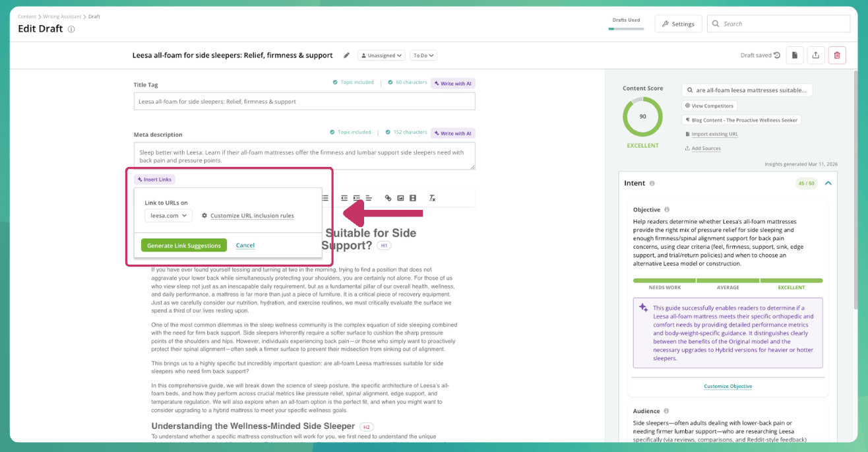Open the leesa.com domain dropdown
The height and width of the screenshot is (452, 868).
pos(168,216)
